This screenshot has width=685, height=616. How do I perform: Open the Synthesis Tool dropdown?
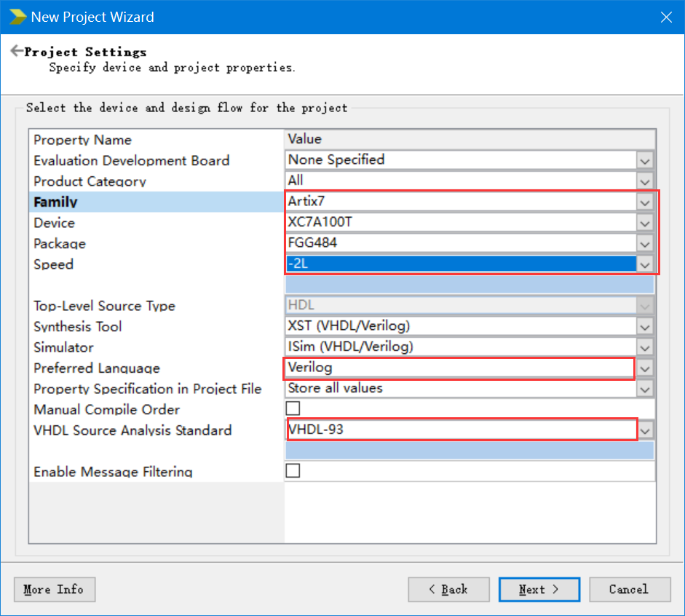645,328
